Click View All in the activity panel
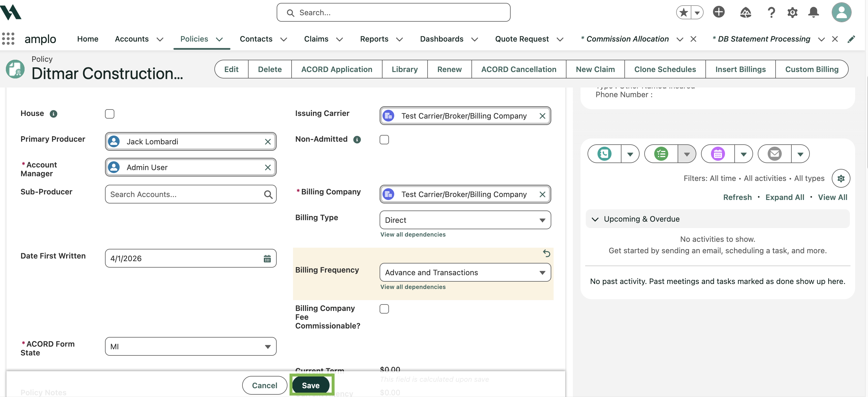This screenshot has width=868, height=397. click(x=832, y=197)
